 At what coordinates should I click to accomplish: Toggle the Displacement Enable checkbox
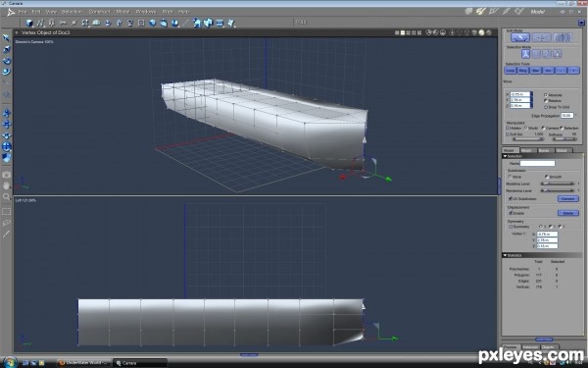[x=511, y=213]
